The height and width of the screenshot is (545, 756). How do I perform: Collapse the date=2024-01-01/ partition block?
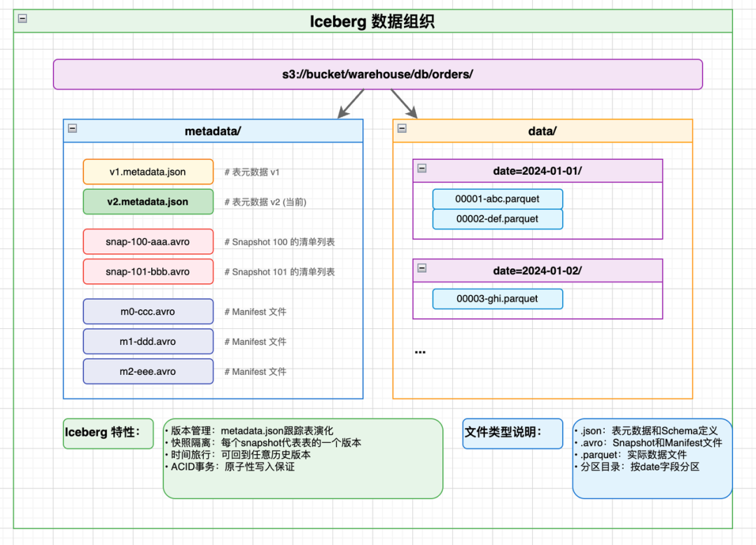tap(422, 167)
